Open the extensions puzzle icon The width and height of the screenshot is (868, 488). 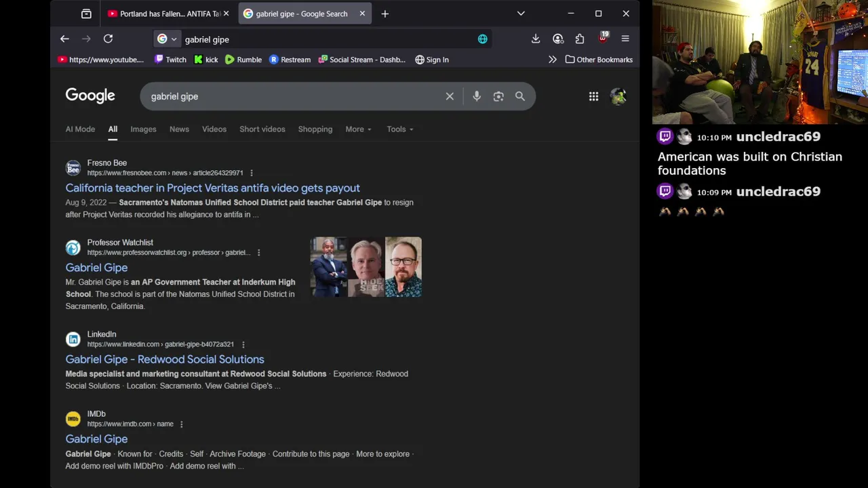click(x=580, y=39)
